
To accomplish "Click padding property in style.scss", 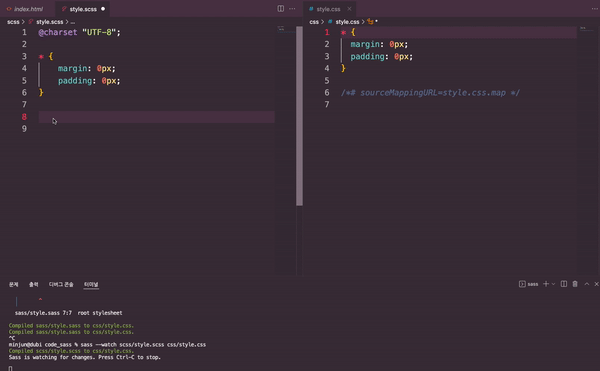I will 75,81.
